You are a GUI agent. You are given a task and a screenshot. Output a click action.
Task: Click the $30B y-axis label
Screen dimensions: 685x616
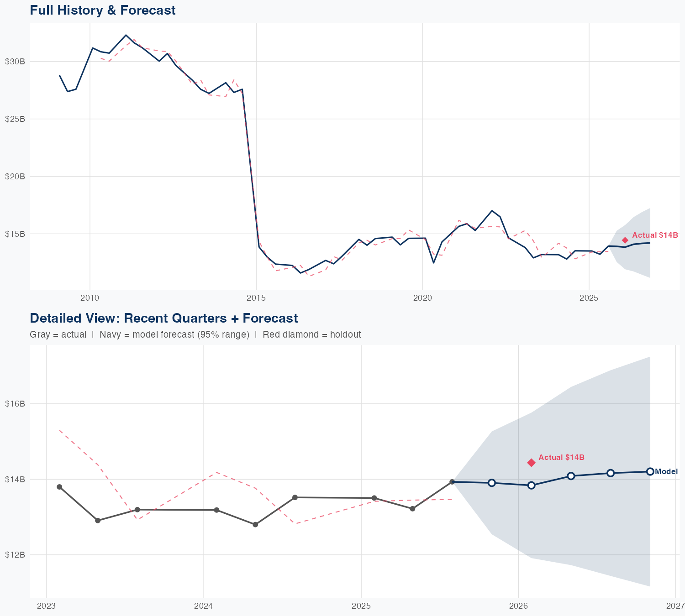coord(14,62)
